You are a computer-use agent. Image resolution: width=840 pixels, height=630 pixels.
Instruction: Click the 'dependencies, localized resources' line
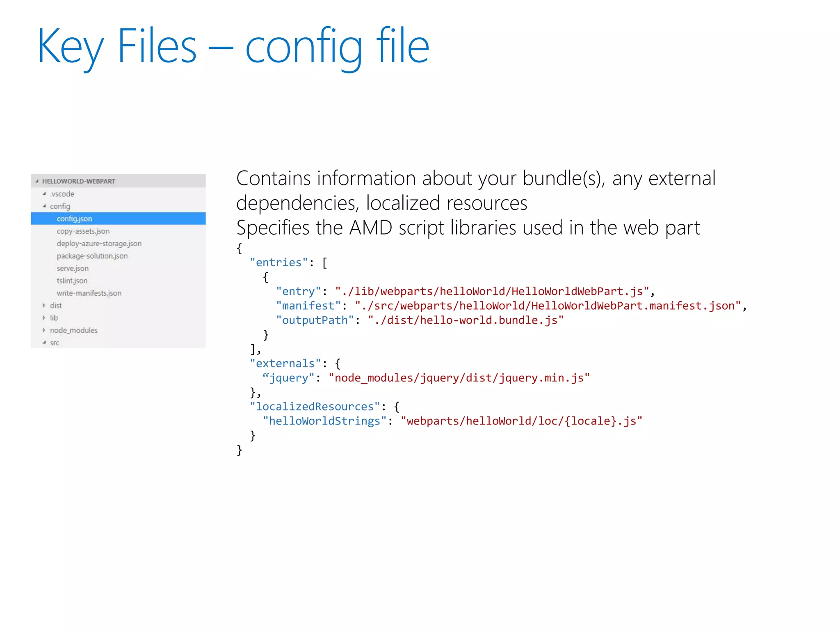pyautogui.click(x=382, y=203)
